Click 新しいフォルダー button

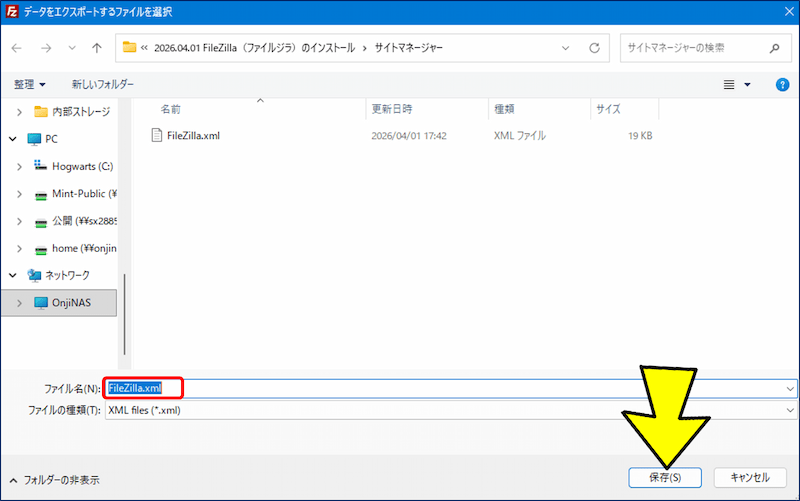click(103, 84)
